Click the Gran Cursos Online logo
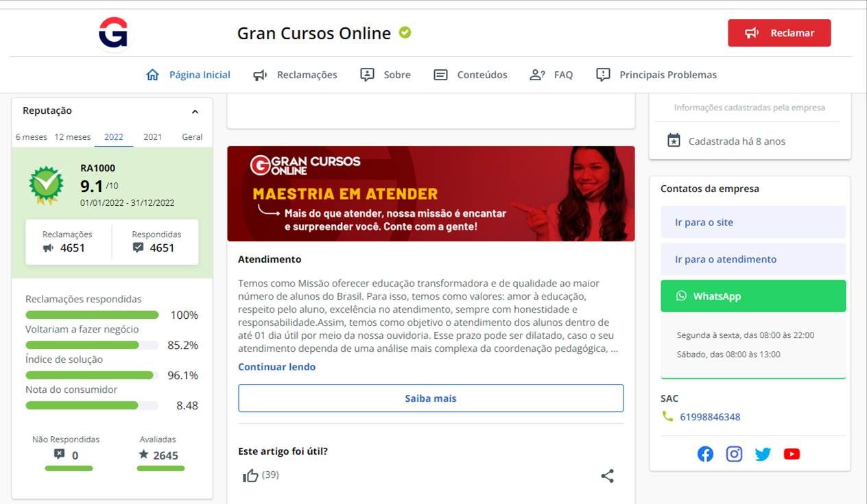The width and height of the screenshot is (867, 504). pos(113,33)
